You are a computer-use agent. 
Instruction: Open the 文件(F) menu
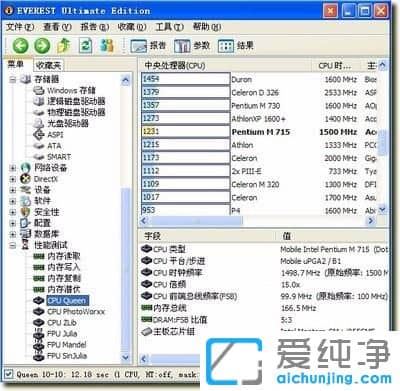point(20,27)
